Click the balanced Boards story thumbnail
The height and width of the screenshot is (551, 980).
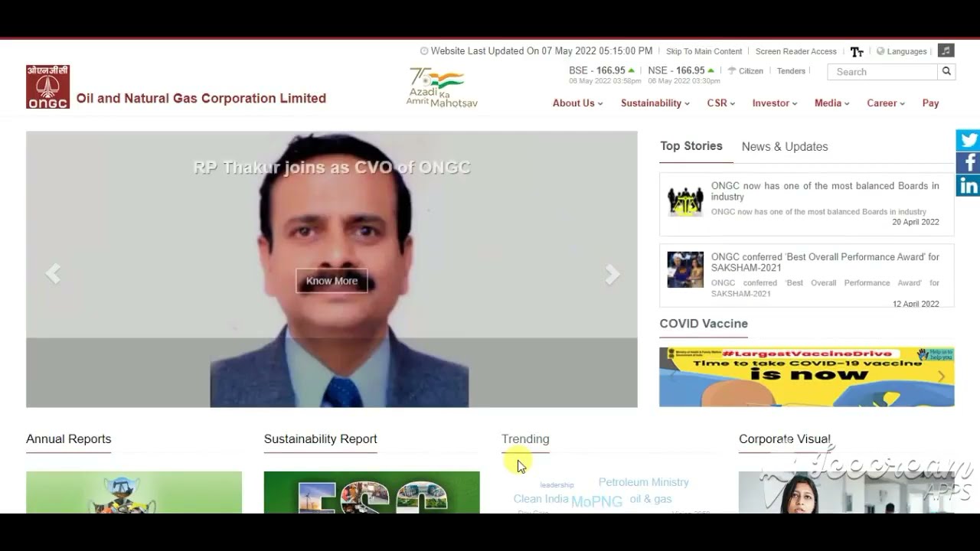click(685, 201)
